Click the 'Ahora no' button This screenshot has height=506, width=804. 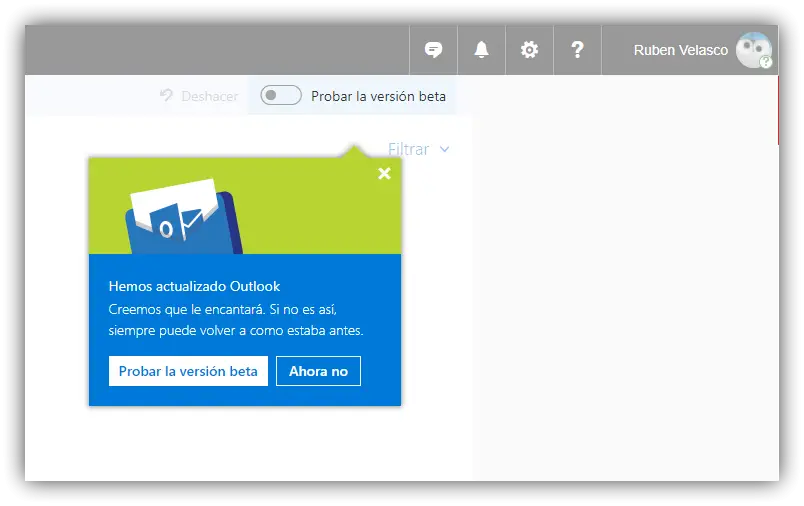pos(318,371)
